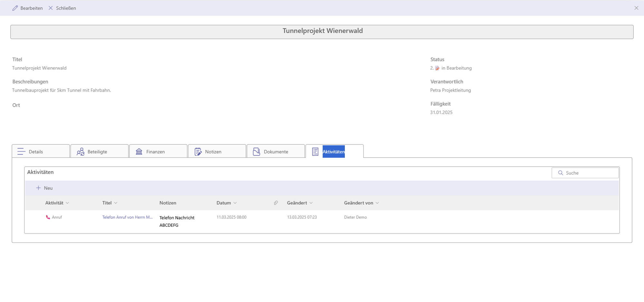
Task: Expand the Aktivität column sort dropdown
Action: coord(67,203)
